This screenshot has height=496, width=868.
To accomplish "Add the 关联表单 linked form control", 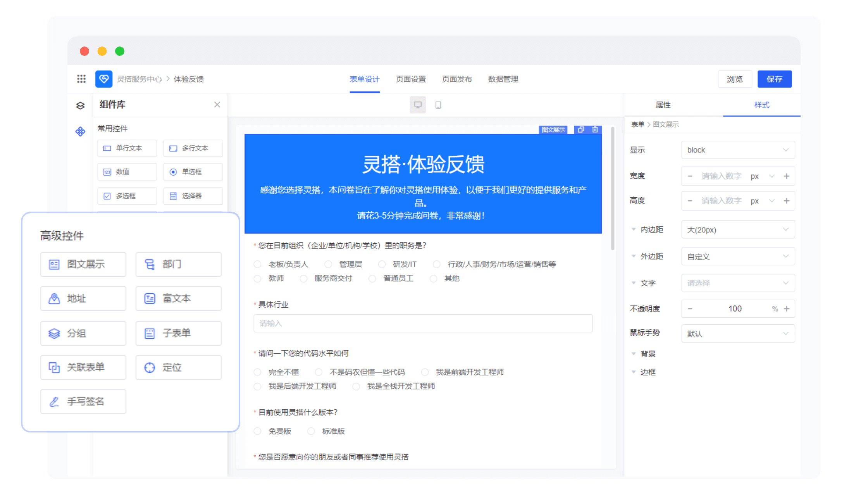I will click(83, 367).
